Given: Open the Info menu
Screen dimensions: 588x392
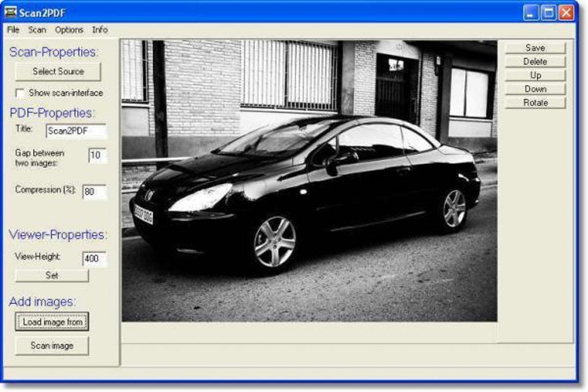Looking at the screenshot, I should tap(100, 29).
